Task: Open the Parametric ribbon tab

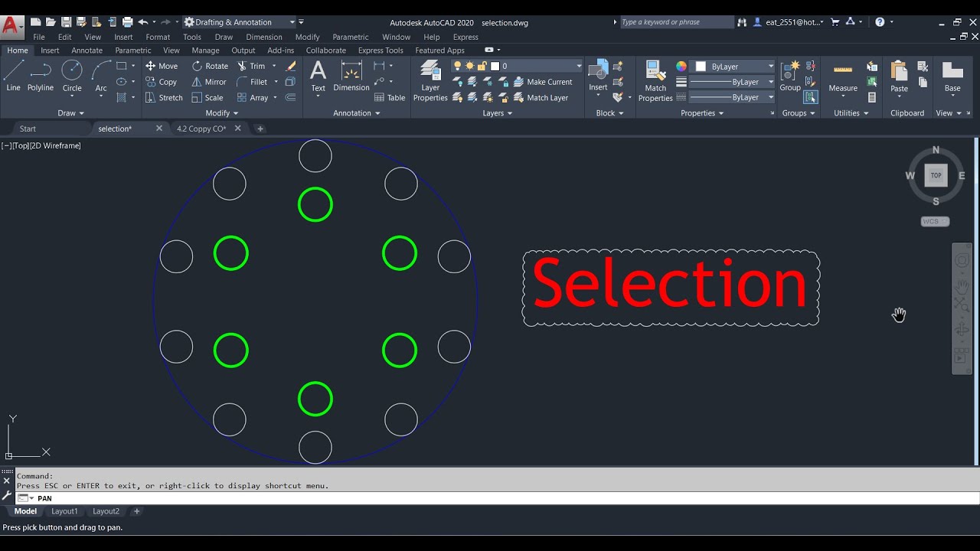Action: (133, 51)
